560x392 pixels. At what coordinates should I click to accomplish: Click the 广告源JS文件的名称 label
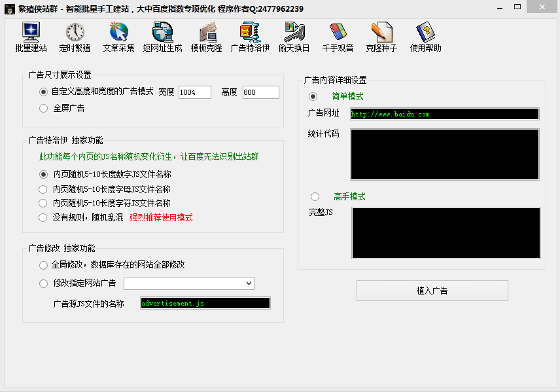pos(88,304)
